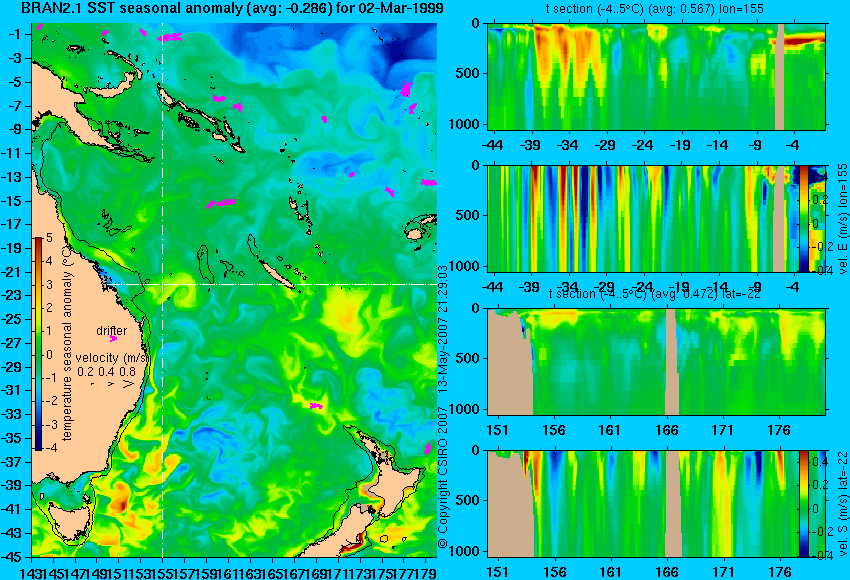Click the Tasmania landmass on the map

pyautogui.click(x=69, y=521)
